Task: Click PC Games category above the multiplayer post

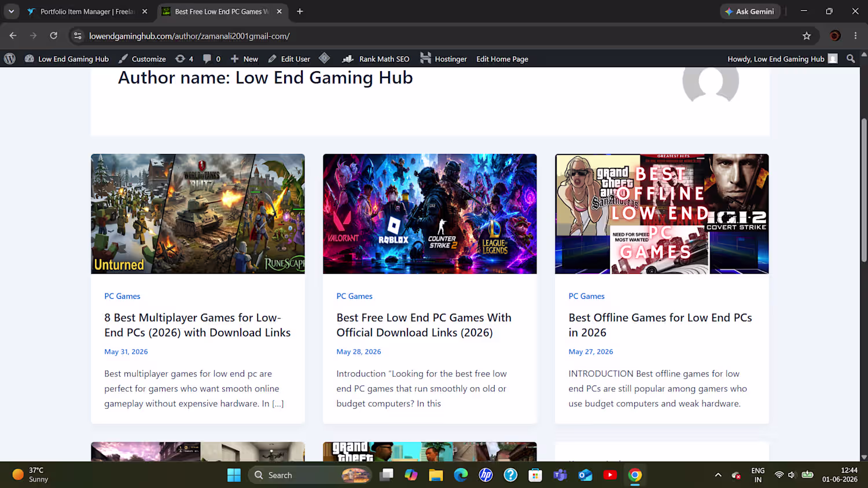Action: [x=122, y=296]
